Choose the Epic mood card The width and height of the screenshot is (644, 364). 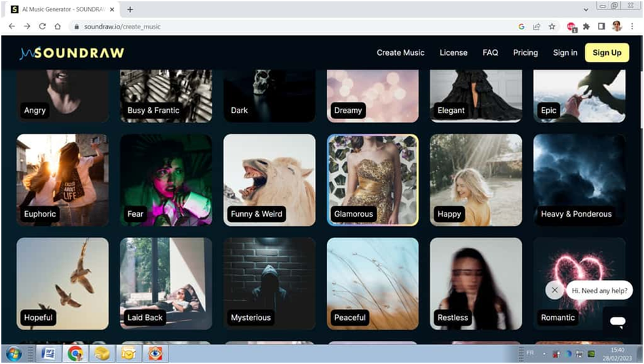[580, 96]
